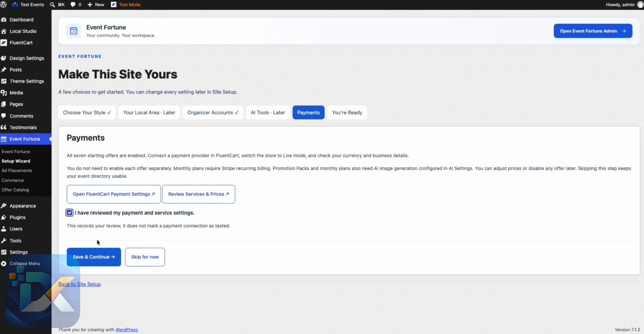Screen dimensions: 644x334
Task: Open the Offer Catalog submenu item
Action: pos(15,190)
